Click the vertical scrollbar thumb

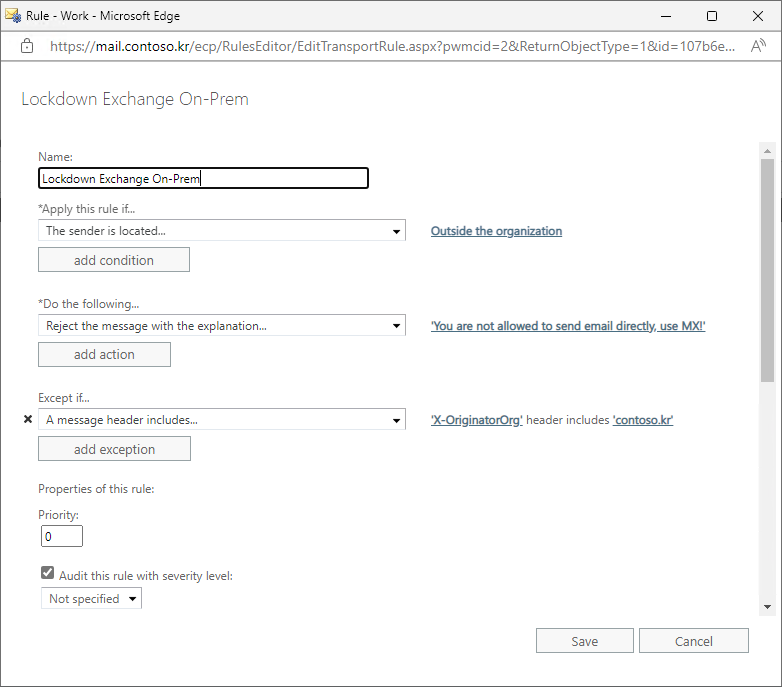[767, 270]
